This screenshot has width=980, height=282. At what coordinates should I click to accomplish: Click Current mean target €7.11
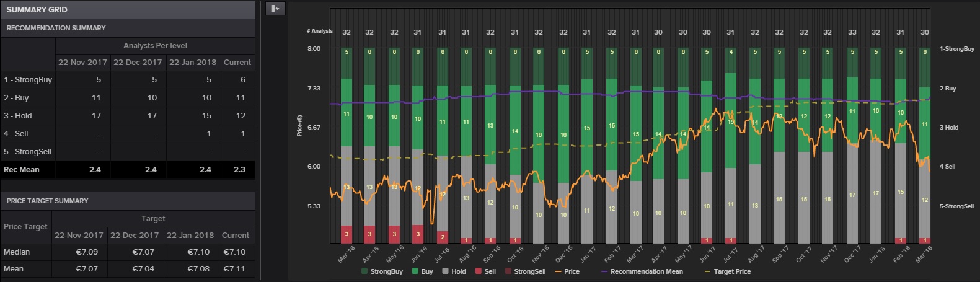pyautogui.click(x=234, y=269)
